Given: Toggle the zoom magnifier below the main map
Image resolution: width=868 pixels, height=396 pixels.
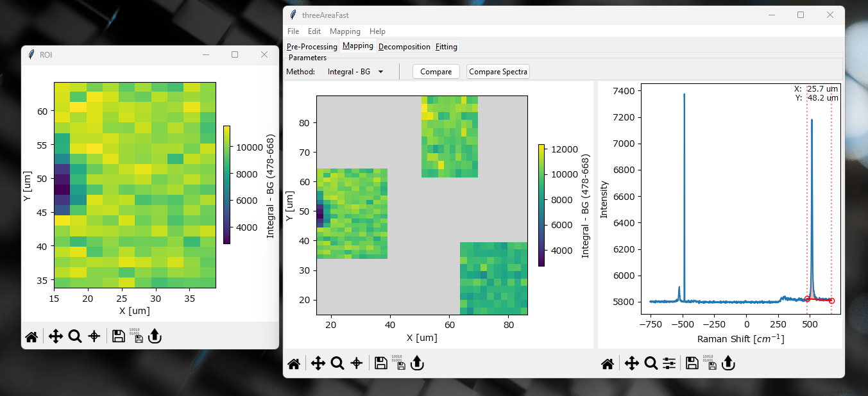Looking at the screenshot, I should [337, 364].
